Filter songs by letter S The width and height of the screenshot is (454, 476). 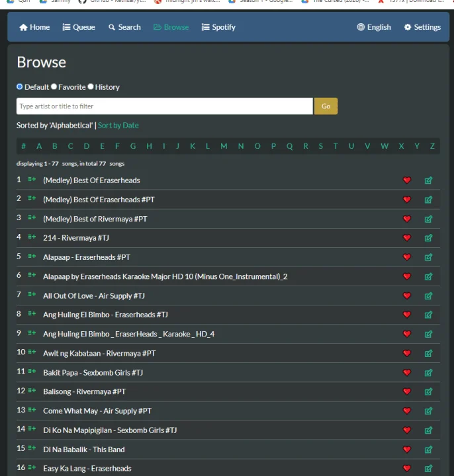point(320,146)
